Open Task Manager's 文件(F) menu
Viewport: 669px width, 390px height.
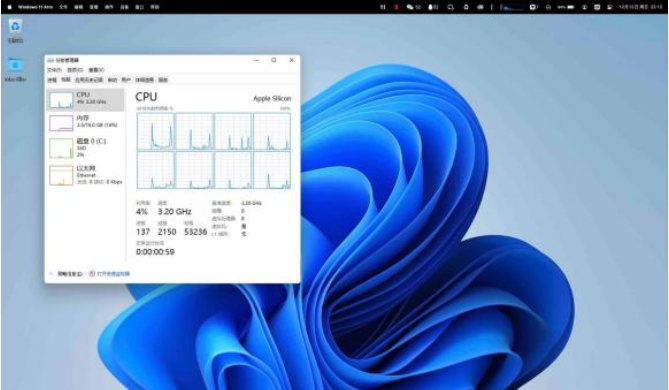(x=54, y=70)
